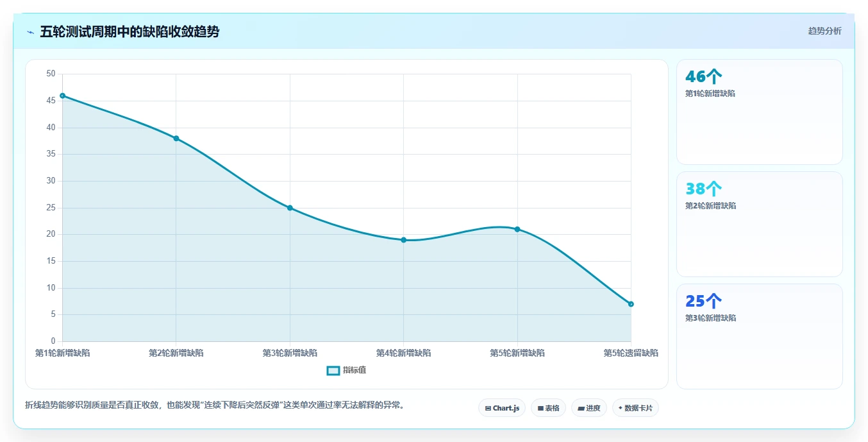Click the 第1轮新增缺陷 card caption
The height and width of the screenshot is (442, 868).
coord(710,94)
